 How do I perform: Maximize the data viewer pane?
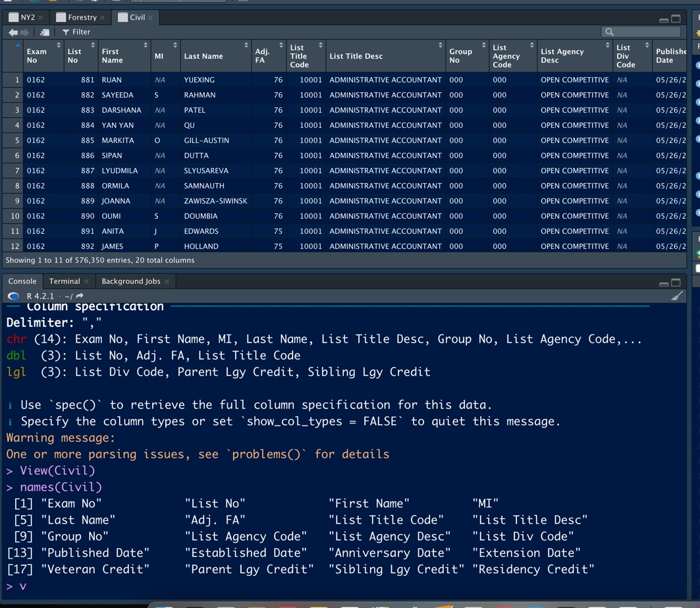tap(676, 18)
